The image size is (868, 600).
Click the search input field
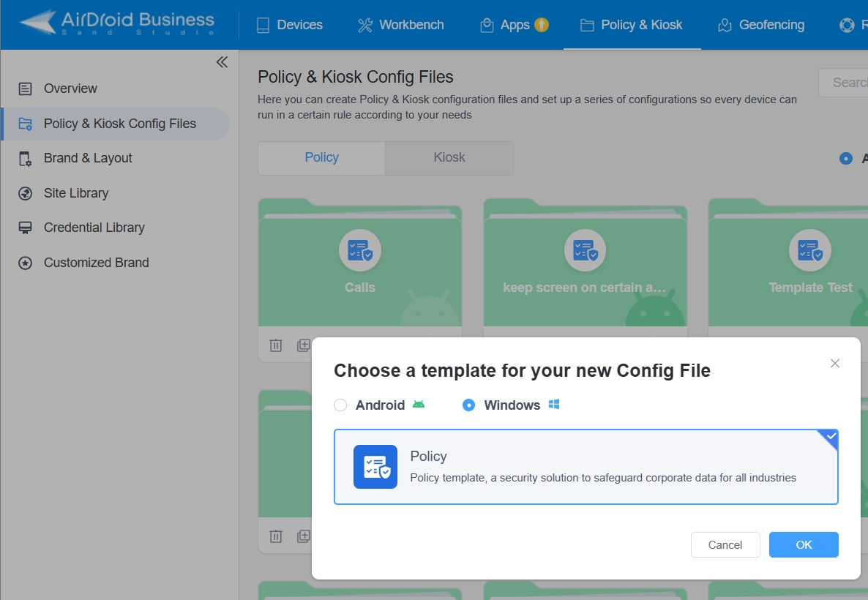[x=845, y=83]
